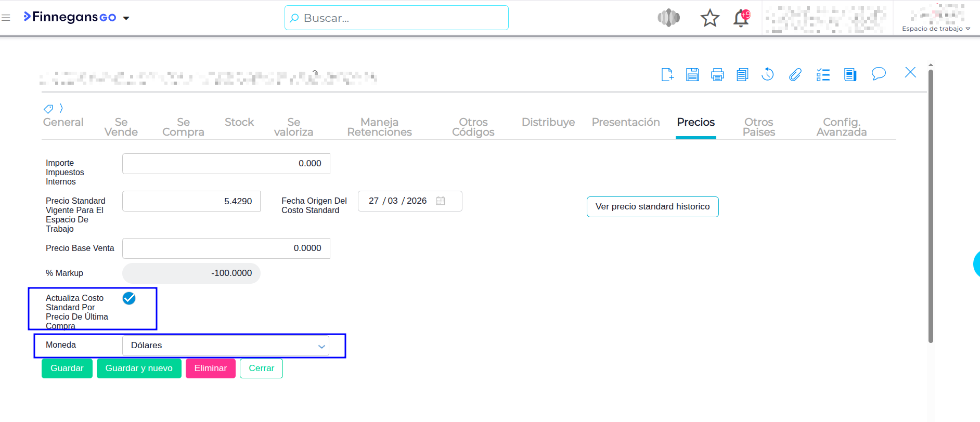The width and height of the screenshot is (980, 422).
Task: Click the Precio Base Venta field
Action: (226, 248)
